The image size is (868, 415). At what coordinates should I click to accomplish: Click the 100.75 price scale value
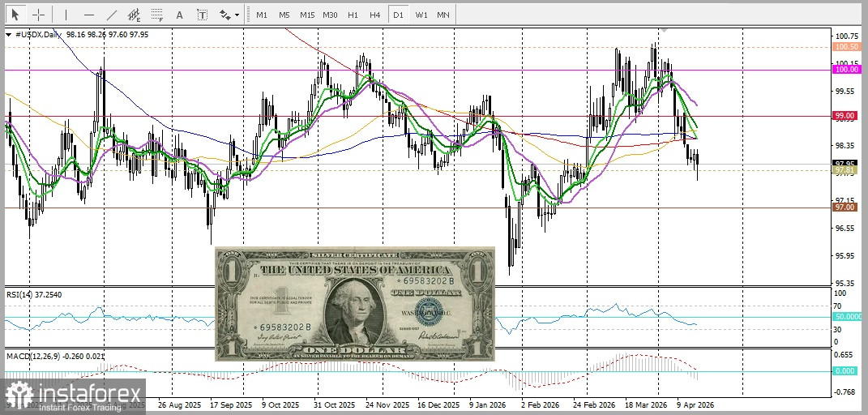pos(846,36)
